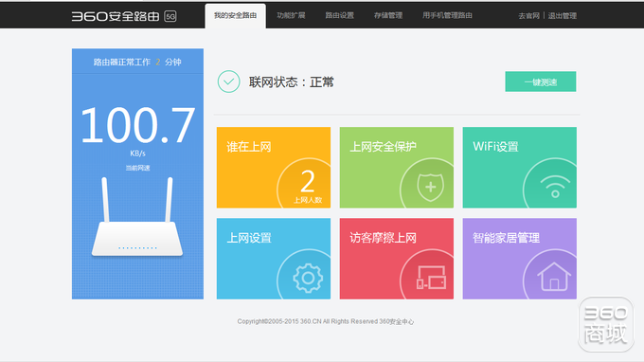Click the 路由器正常工作 uptime text
The height and width of the screenshot is (362, 644).
137,62
